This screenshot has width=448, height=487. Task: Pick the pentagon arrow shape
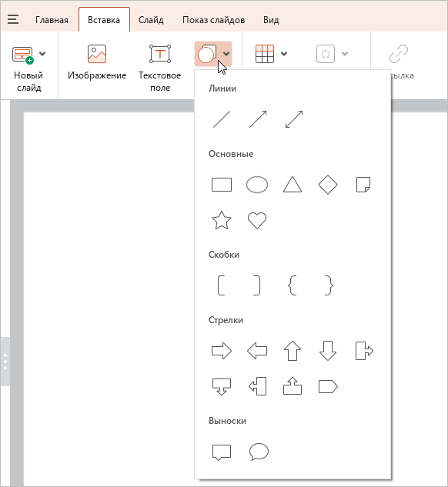pos(328,387)
